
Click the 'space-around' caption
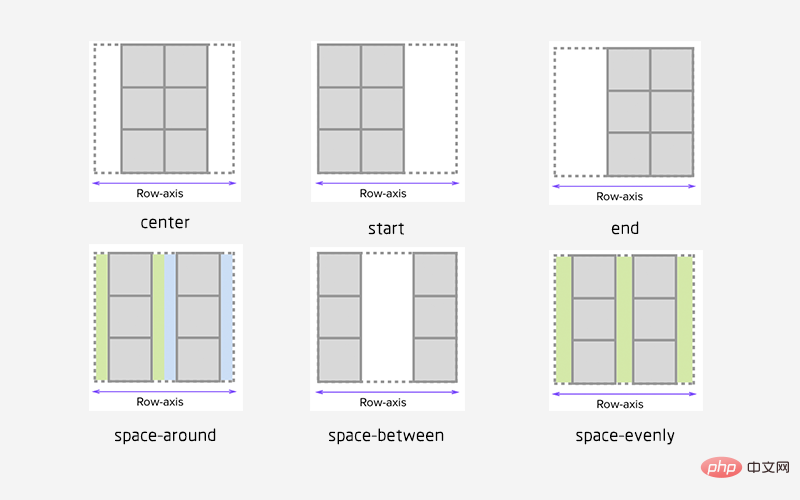(165, 435)
